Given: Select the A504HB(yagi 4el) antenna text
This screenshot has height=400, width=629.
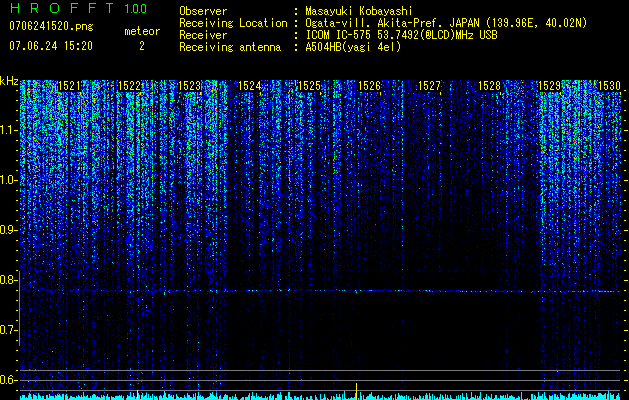Looking at the screenshot, I should pos(353,47).
